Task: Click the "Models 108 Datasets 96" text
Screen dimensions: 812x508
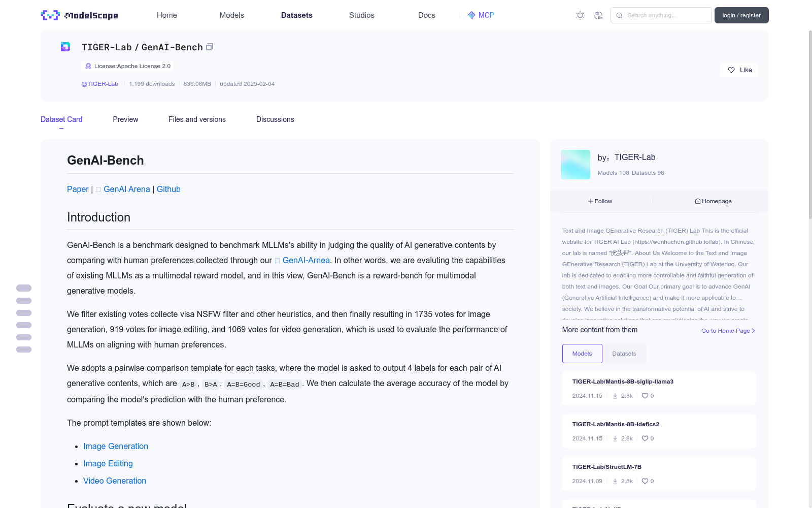Action: click(631, 173)
